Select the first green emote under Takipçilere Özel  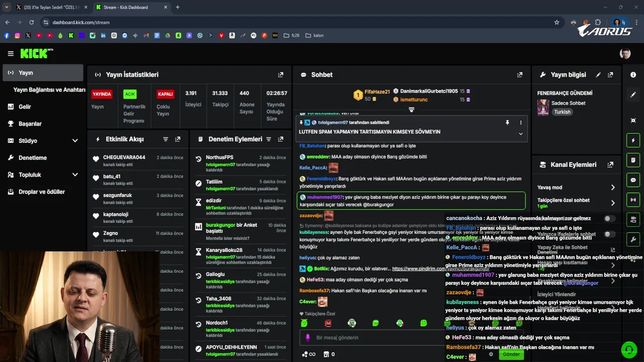click(304, 323)
